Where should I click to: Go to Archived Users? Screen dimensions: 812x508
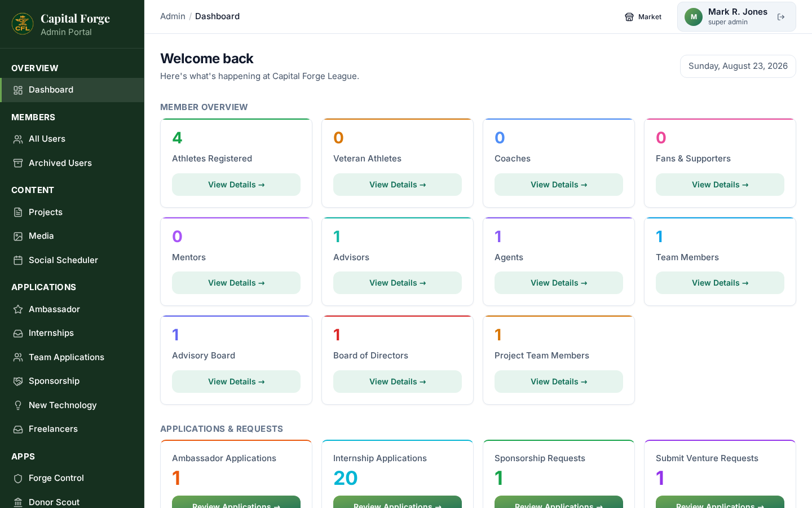point(72,163)
